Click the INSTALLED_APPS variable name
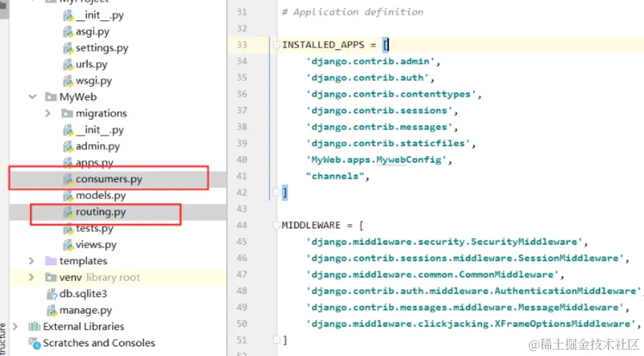Viewport: 644px width, 356px height. point(323,44)
